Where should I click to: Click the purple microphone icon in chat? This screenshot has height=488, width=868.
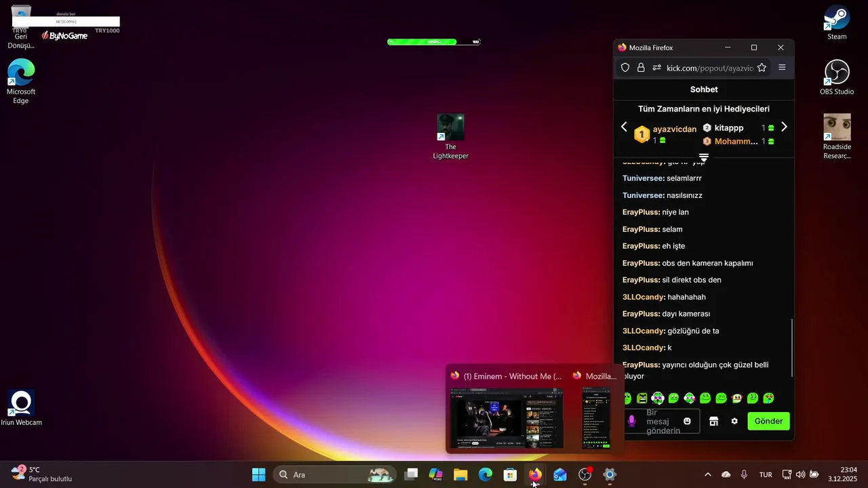point(631,421)
